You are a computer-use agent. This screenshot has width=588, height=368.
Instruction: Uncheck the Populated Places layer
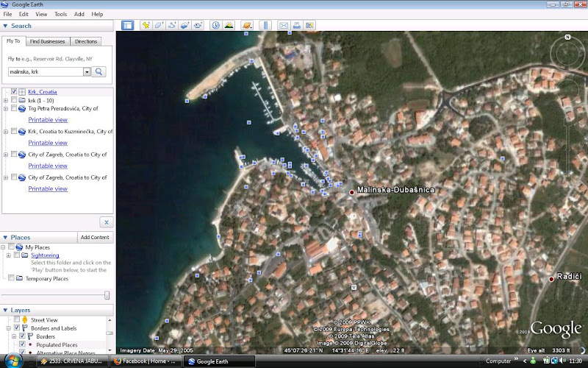click(22, 344)
